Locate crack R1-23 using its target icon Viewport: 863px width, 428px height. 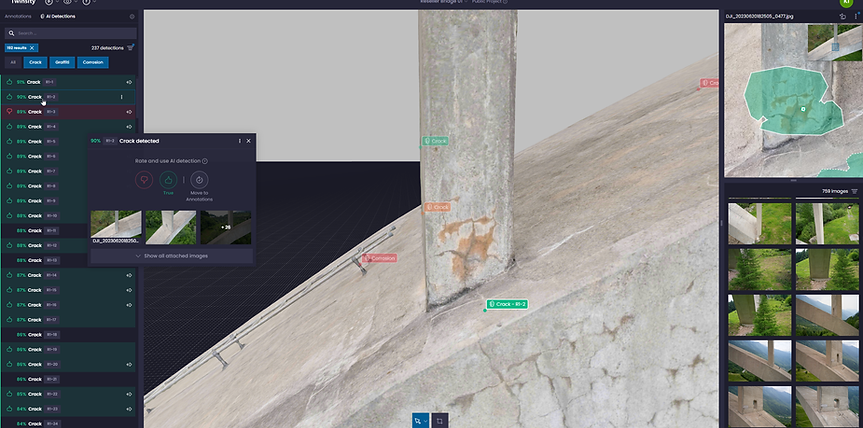[x=129, y=409]
